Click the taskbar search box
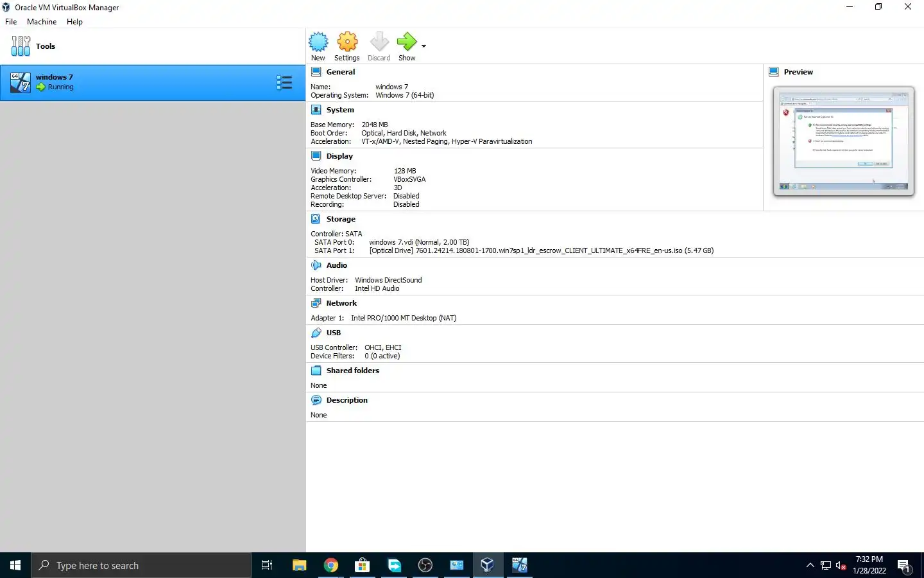The width and height of the screenshot is (924, 578). 141,565
